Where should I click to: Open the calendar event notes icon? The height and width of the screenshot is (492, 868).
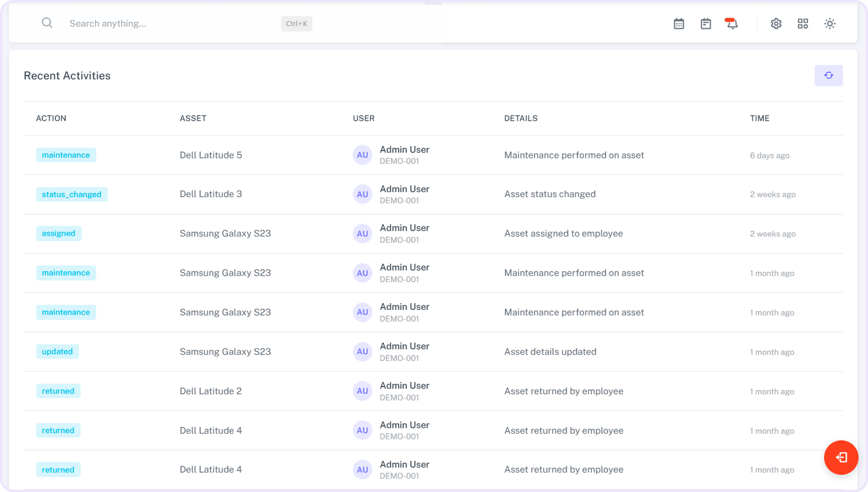[x=706, y=24]
